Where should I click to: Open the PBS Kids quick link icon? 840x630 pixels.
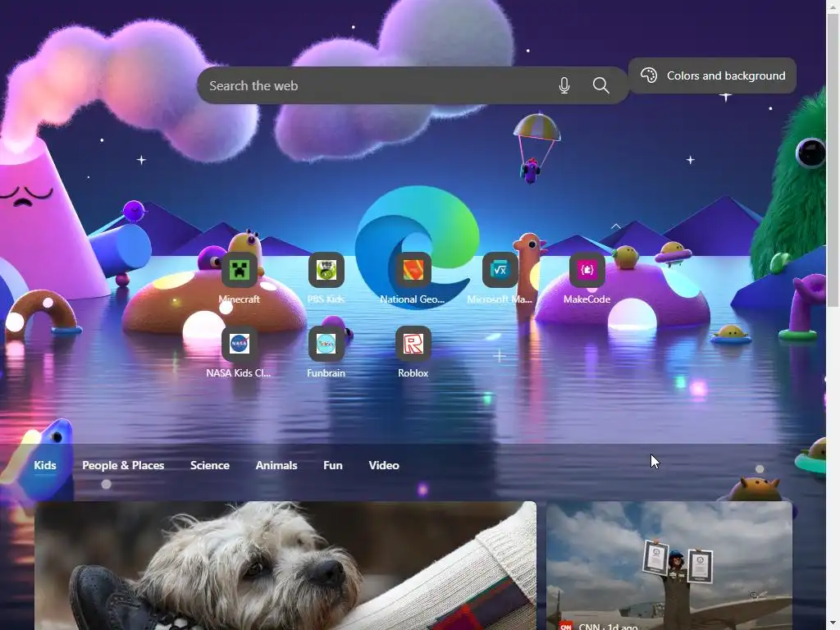(326, 269)
